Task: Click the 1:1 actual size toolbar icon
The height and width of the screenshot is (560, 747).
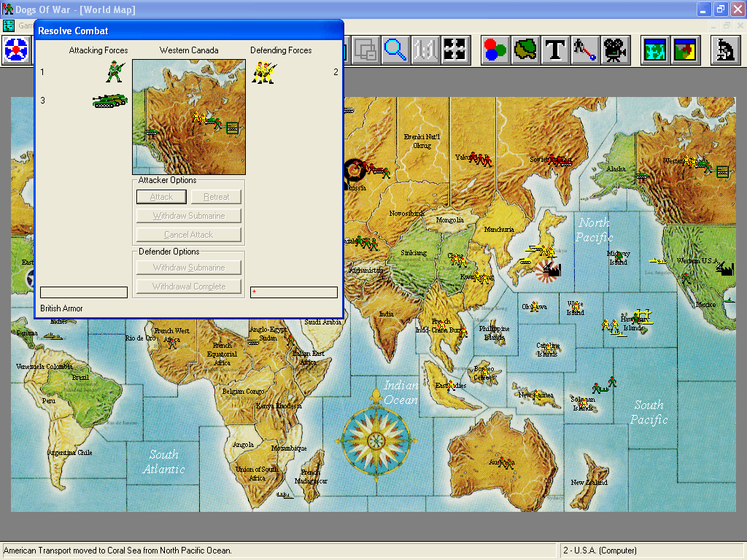Action: (x=425, y=50)
